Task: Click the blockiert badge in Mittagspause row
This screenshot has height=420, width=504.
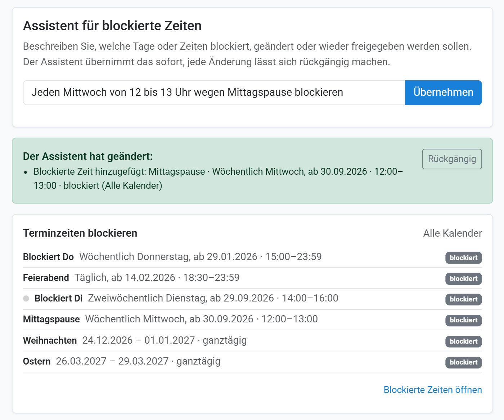Action: [463, 320]
